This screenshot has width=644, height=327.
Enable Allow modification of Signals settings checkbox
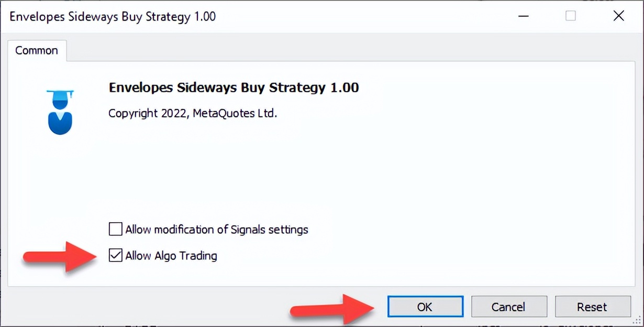click(115, 230)
